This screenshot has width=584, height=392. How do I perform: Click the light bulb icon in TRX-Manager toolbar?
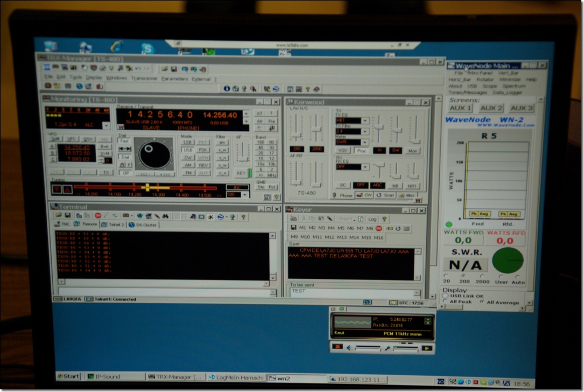111,68
